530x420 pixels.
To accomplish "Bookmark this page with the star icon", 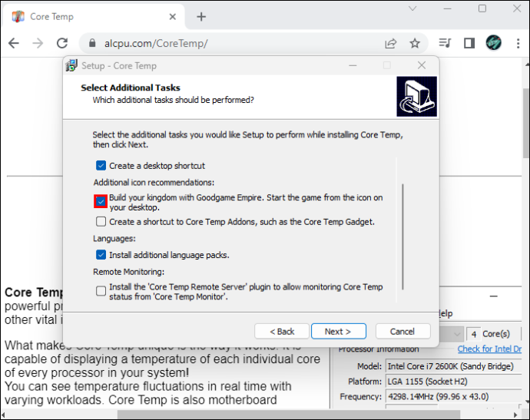I will 415,43.
